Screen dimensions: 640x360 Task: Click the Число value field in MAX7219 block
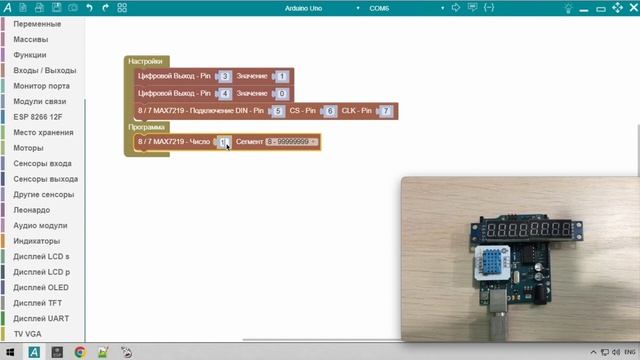tap(223, 142)
